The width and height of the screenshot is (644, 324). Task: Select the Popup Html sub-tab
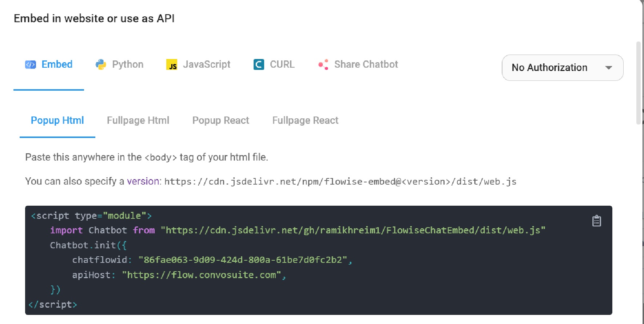click(57, 120)
